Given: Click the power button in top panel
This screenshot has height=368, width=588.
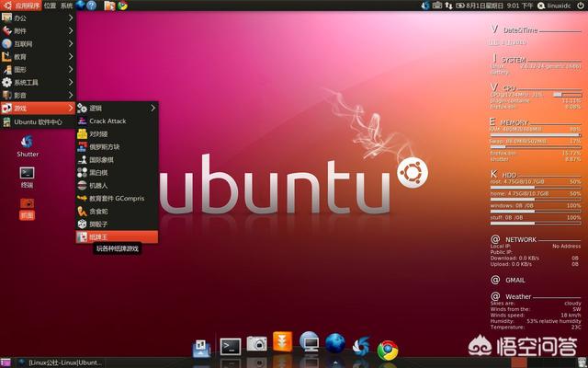Looking at the screenshot, I should 580,6.
